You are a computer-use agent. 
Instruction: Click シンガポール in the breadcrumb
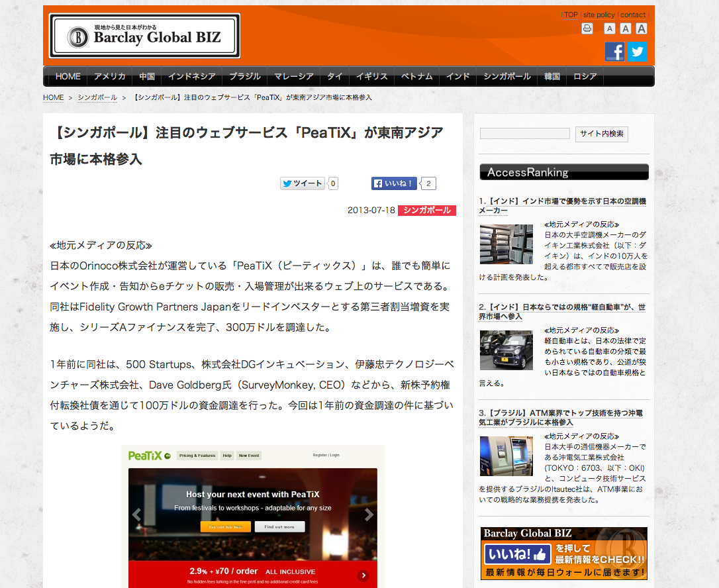[97, 97]
